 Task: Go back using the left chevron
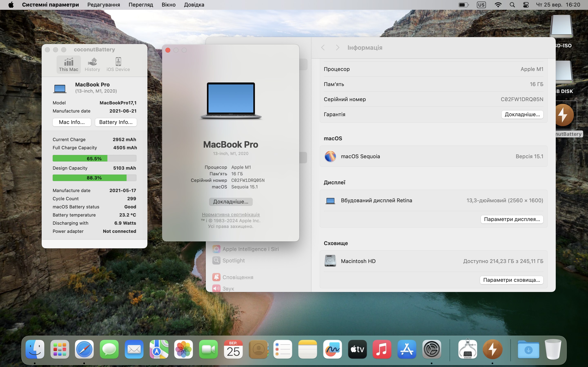tap(323, 48)
